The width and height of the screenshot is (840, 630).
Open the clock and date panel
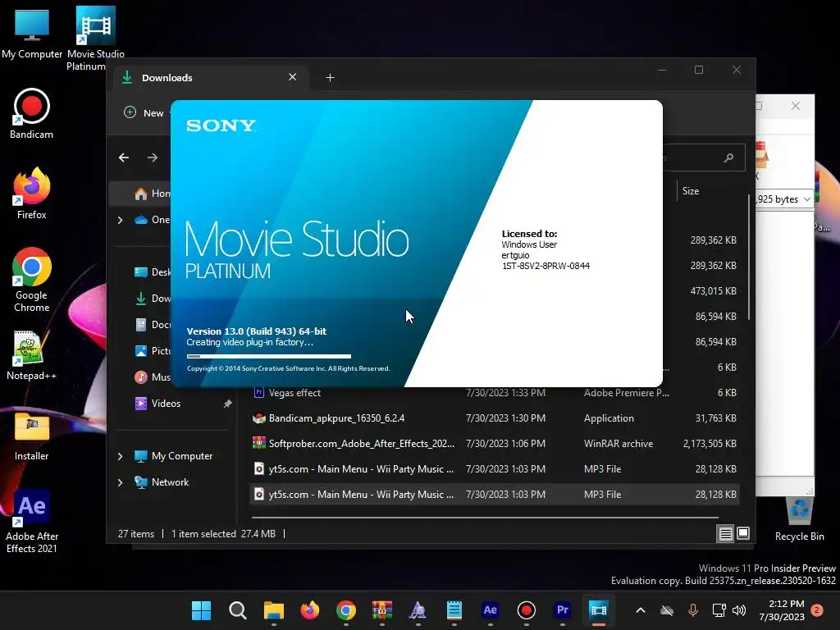coord(782,610)
